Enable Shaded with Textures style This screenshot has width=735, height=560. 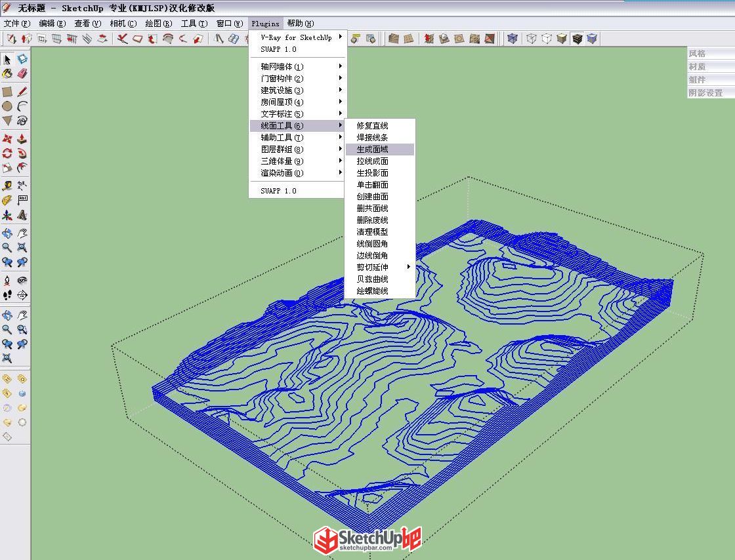(577, 39)
